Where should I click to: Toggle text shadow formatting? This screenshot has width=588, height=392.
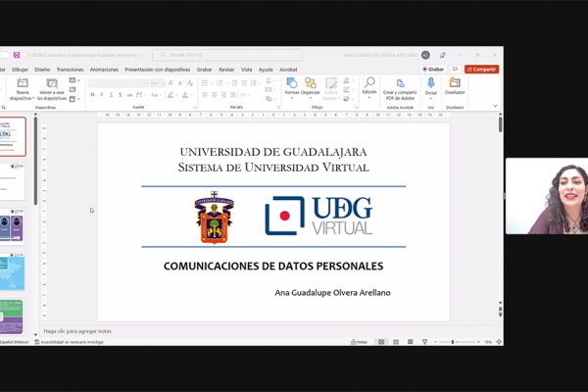tap(120, 95)
